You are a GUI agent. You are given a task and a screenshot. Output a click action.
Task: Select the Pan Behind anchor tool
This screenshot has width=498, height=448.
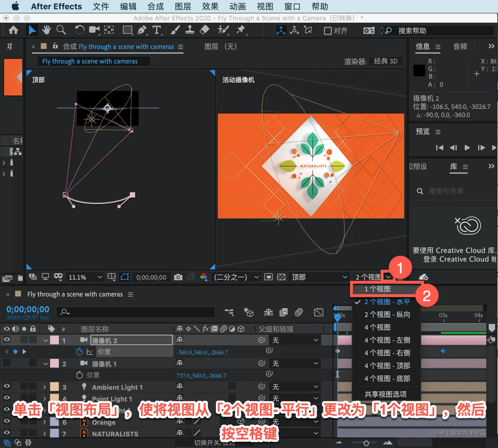(109, 30)
